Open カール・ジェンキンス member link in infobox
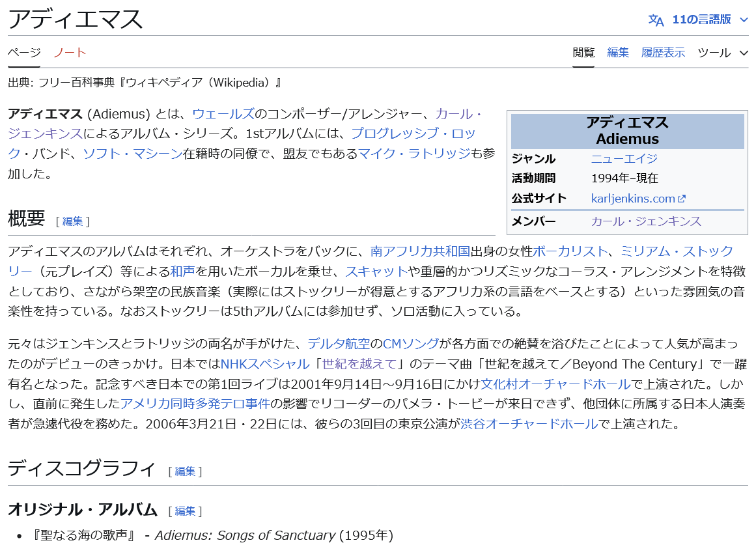Viewport: 756px width, 545px height. 646,221
